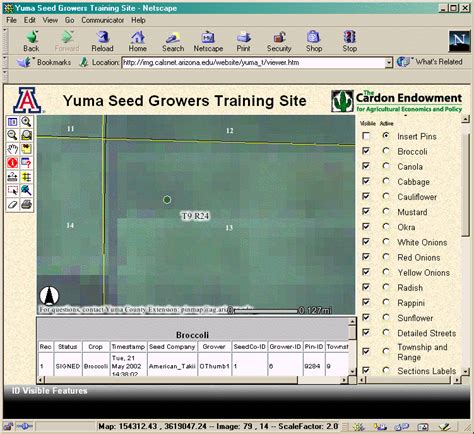Open the View menu
Viewport: 474px width, 434px height.
pos(50,20)
